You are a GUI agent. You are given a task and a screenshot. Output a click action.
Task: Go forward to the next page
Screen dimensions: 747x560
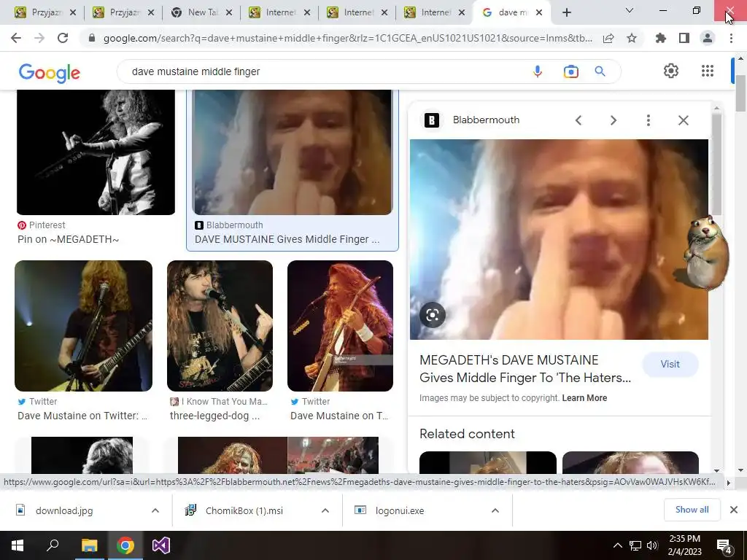39,38
